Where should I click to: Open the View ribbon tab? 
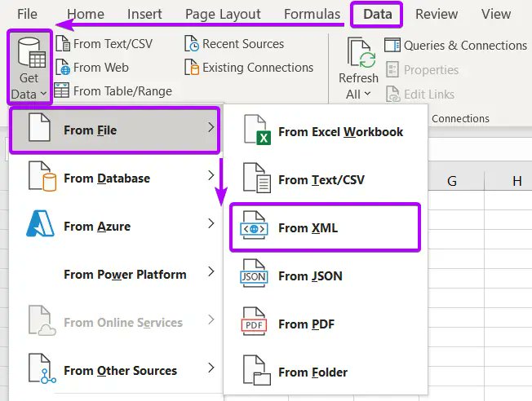(x=496, y=14)
